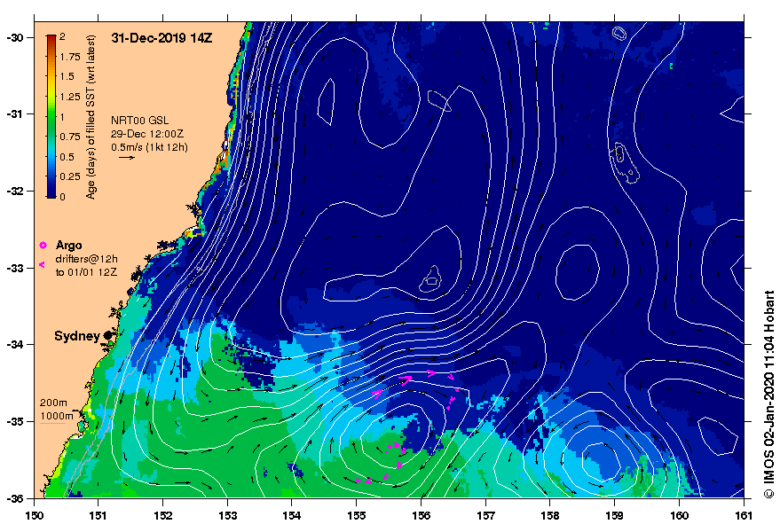Click latitude axis label '-31'
The width and height of the screenshot is (780, 532).
click(14, 114)
